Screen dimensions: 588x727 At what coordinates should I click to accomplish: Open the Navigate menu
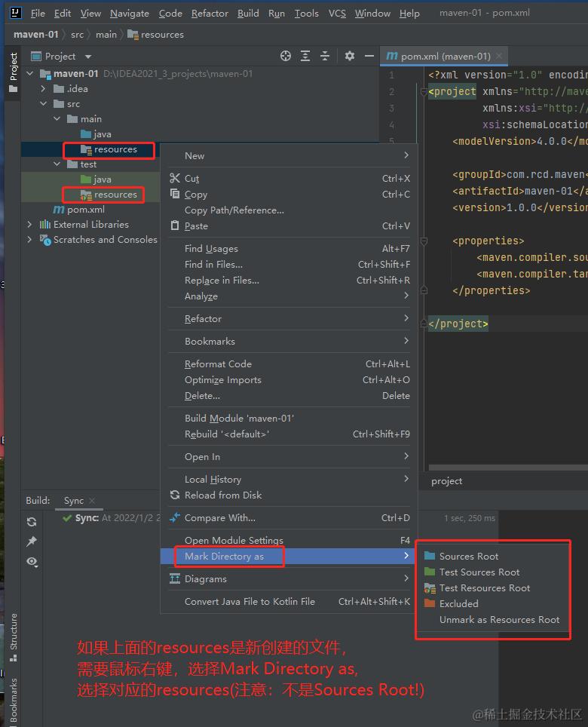click(x=129, y=14)
